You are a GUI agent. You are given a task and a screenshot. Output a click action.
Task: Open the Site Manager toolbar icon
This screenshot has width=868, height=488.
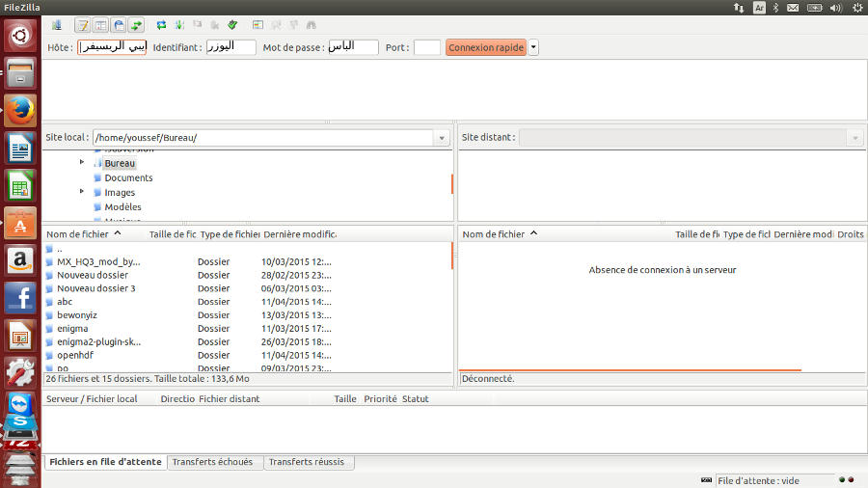click(x=57, y=25)
